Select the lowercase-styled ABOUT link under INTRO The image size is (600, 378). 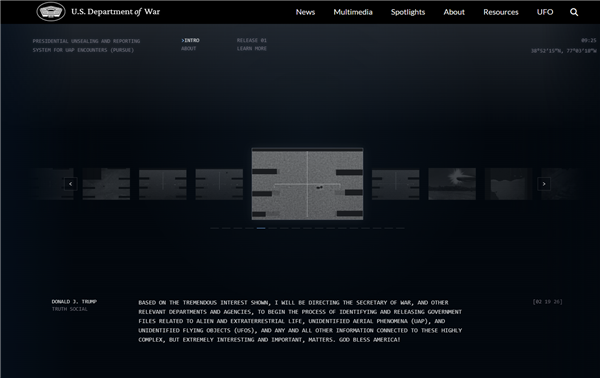pyautogui.click(x=189, y=49)
